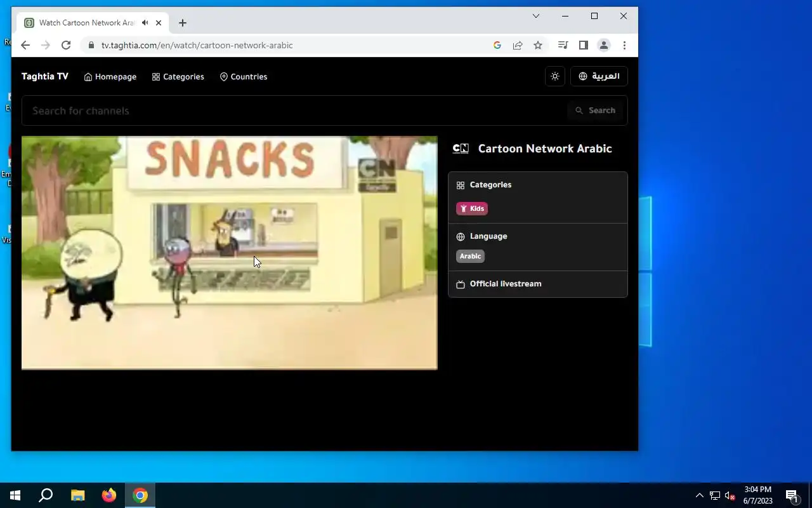The width and height of the screenshot is (812, 508).
Task: Click the share page icon
Action: [518, 45]
